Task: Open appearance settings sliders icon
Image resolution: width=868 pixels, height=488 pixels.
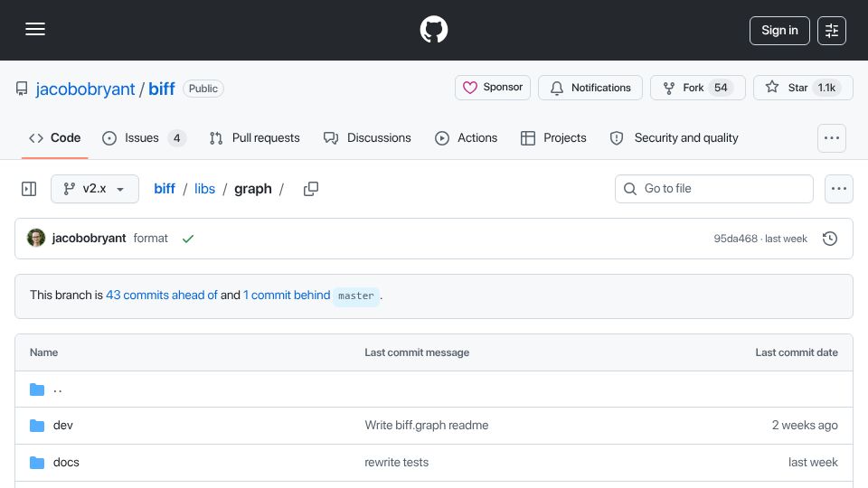Action: [x=832, y=31]
